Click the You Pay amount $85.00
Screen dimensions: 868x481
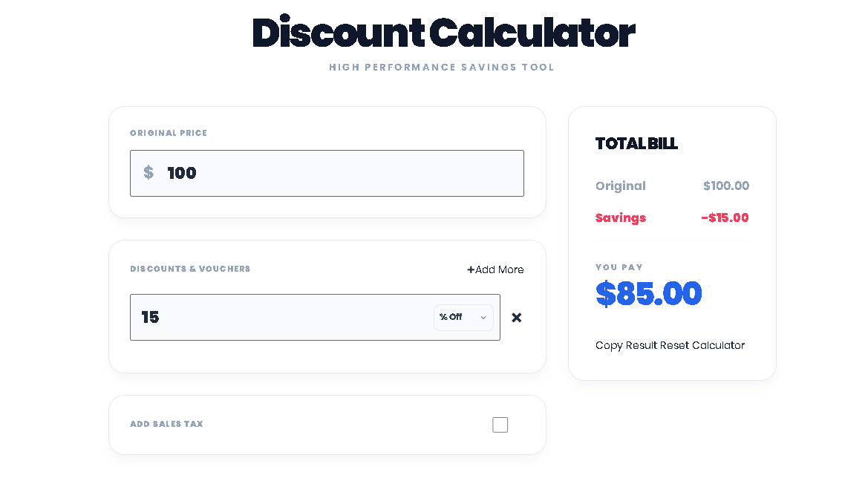click(648, 293)
